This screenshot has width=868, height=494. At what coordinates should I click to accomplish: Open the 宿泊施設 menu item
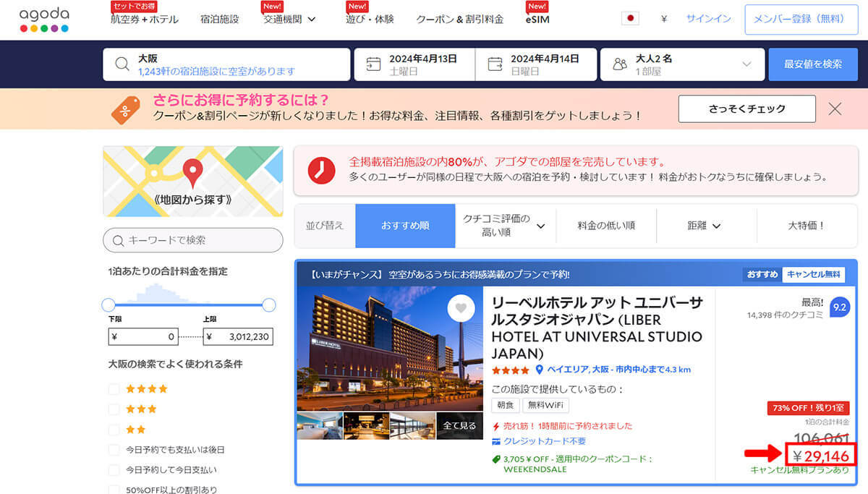219,20
